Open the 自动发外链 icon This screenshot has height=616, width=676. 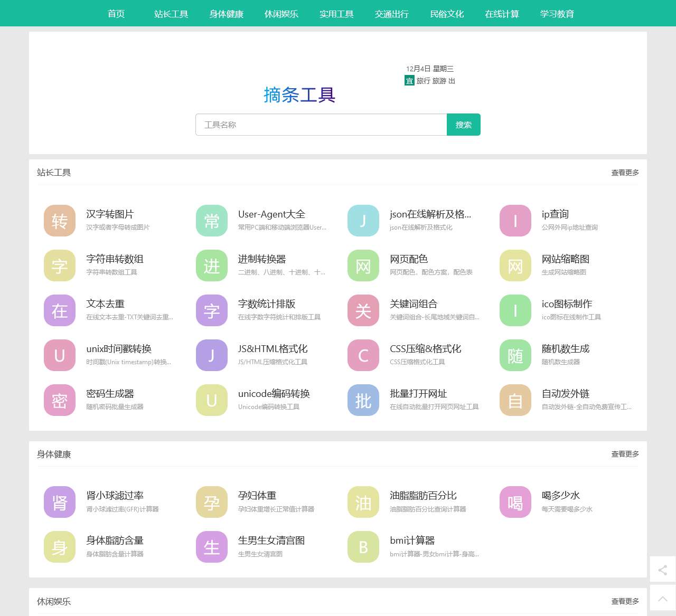[515, 400]
